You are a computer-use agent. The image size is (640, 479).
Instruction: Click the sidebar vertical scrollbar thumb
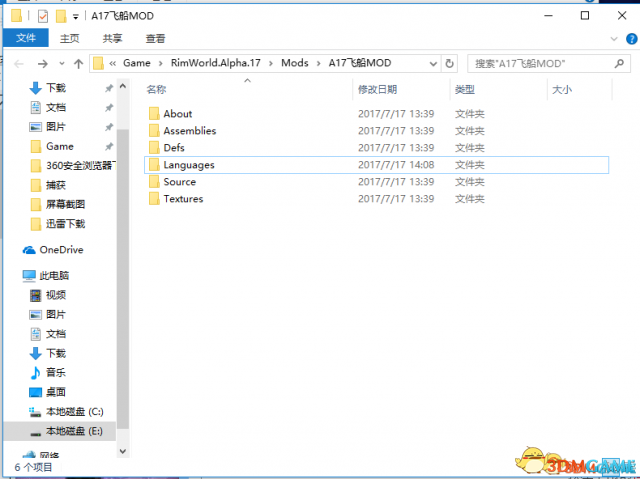[123, 279]
